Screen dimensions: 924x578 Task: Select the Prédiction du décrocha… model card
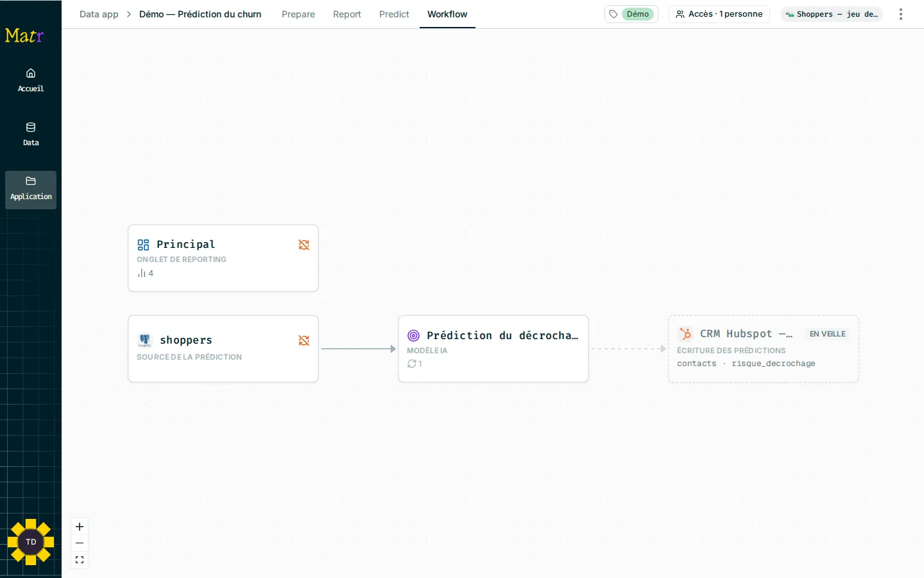[x=493, y=349]
